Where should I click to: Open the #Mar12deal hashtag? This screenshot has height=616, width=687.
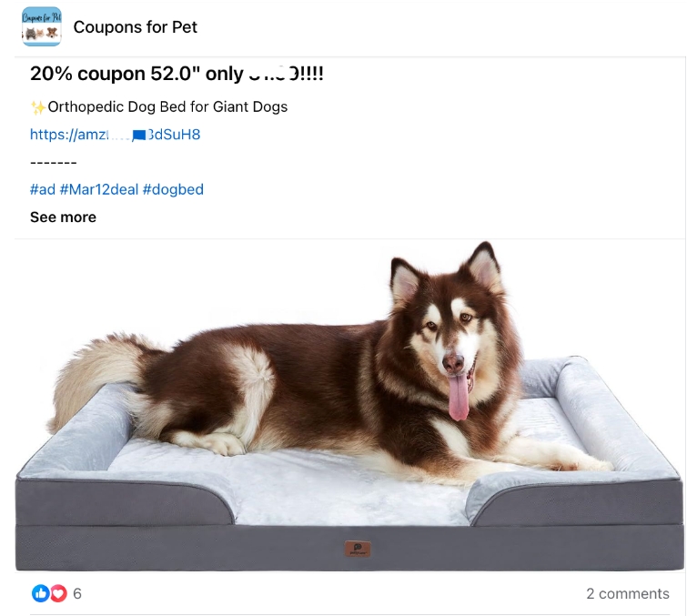tap(99, 189)
